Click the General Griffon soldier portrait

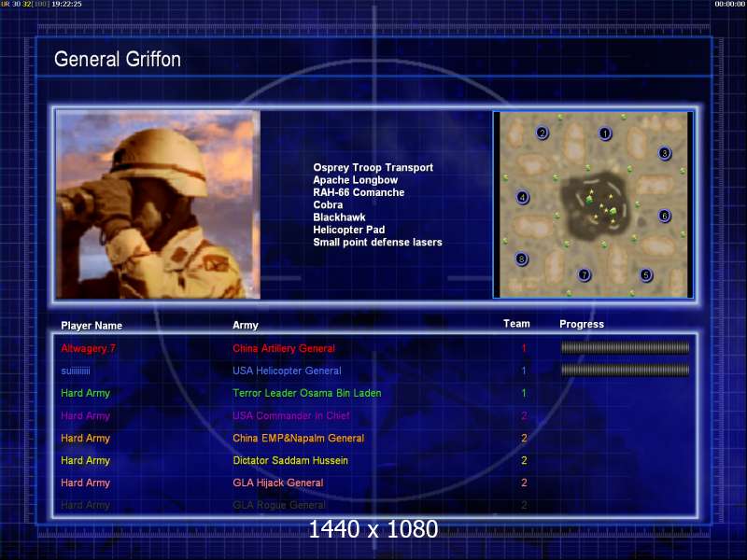[158, 204]
